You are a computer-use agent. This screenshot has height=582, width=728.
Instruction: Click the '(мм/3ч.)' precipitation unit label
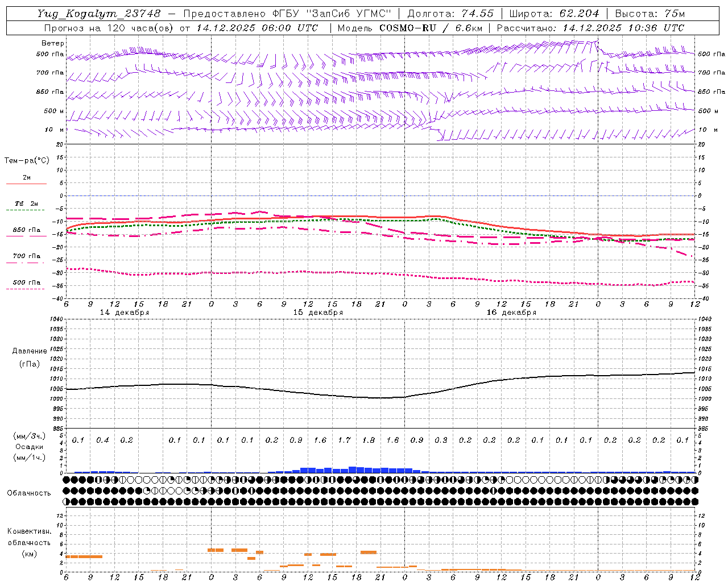point(28,436)
